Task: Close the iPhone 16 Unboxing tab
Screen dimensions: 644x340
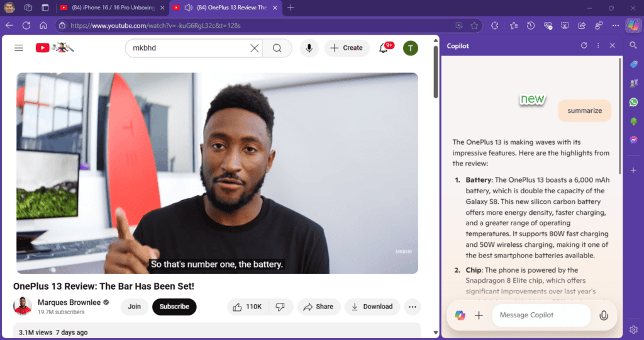Action: pos(162,8)
